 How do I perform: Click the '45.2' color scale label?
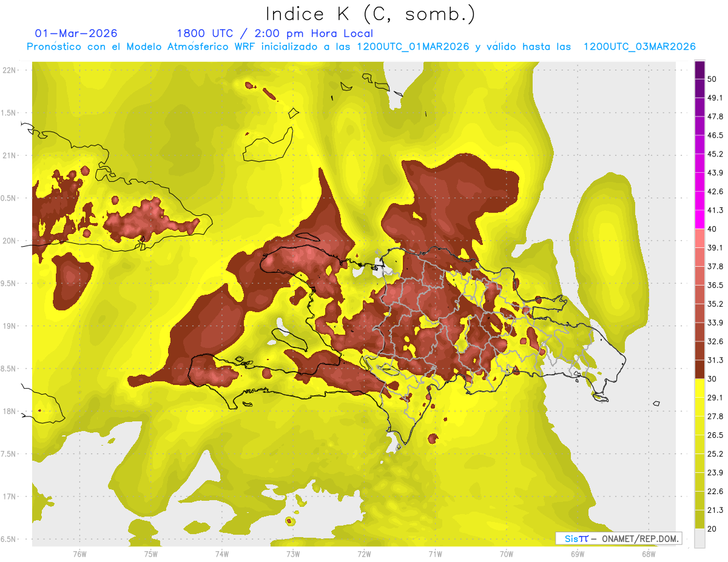(x=715, y=154)
